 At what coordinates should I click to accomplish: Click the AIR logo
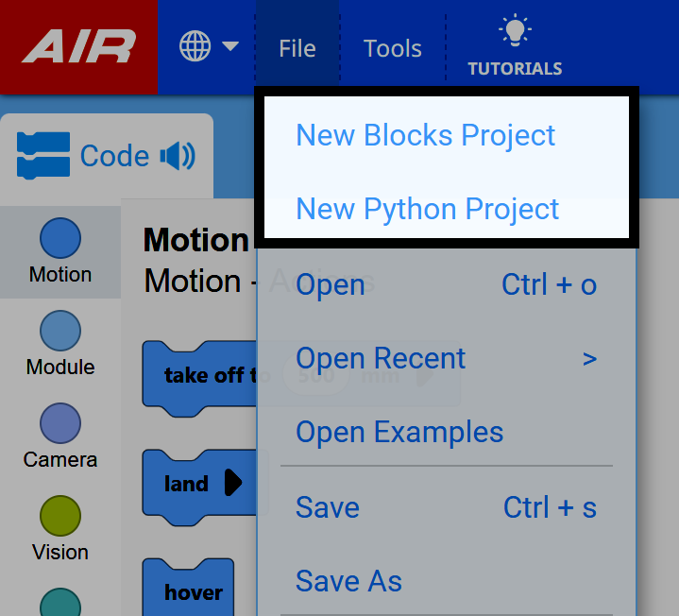click(79, 47)
